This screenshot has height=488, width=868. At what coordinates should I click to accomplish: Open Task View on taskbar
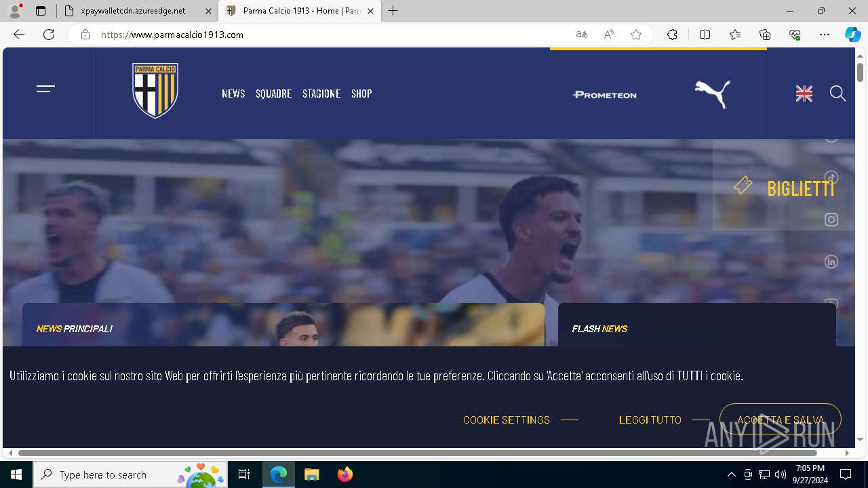tap(244, 474)
